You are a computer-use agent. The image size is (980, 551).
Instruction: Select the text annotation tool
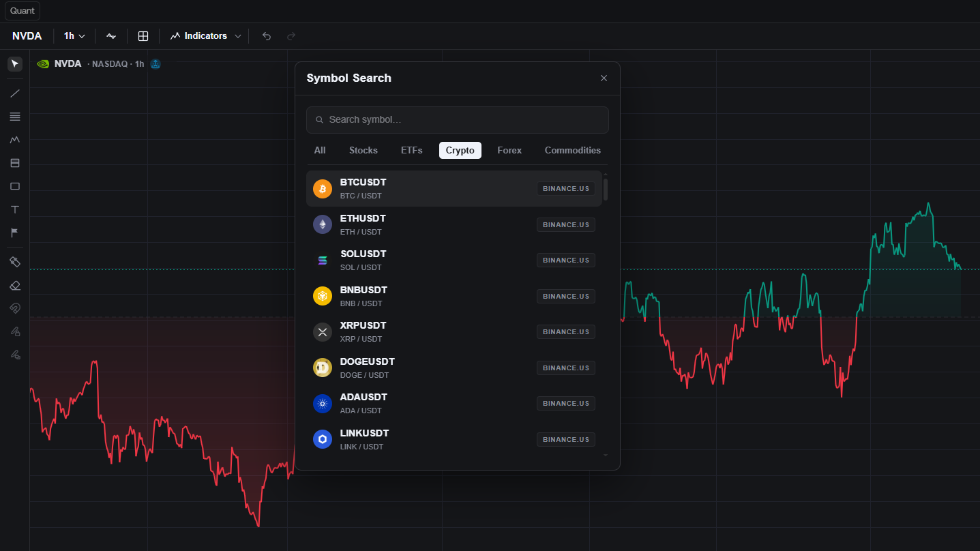pos(15,209)
